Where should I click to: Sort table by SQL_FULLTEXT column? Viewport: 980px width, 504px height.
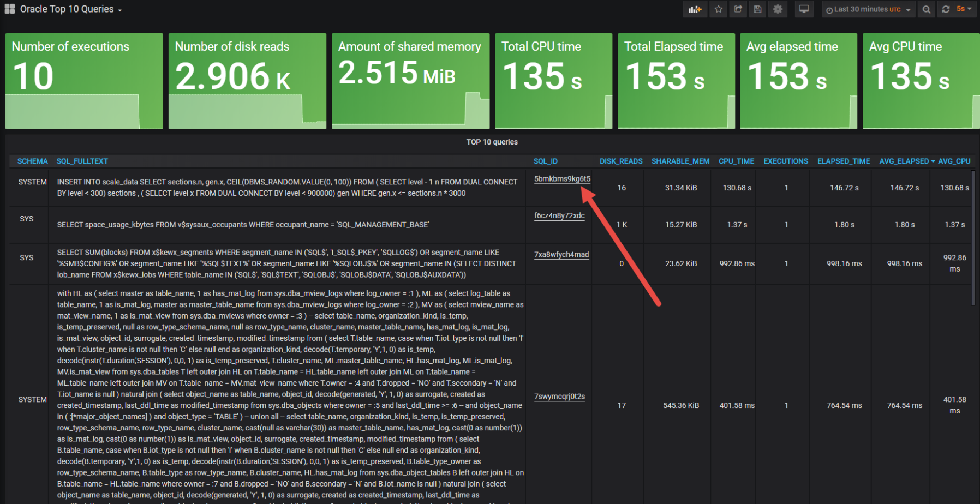click(x=82, y=161)
